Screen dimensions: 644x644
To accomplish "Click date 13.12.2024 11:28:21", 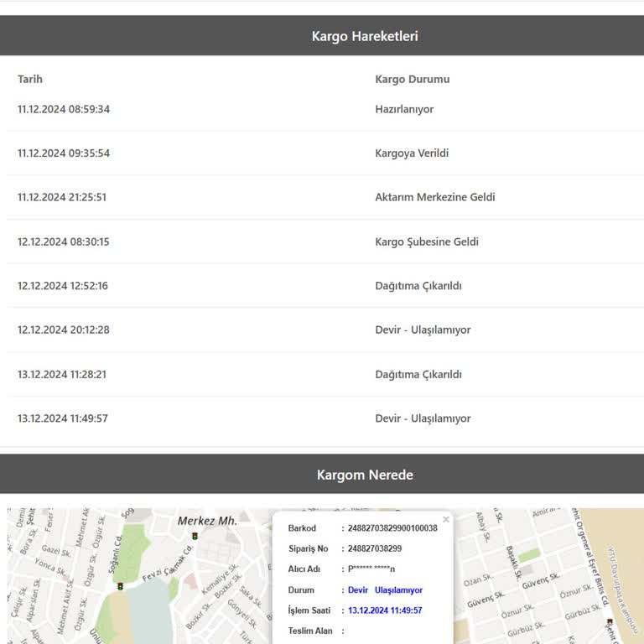I will tap(62, 374).
